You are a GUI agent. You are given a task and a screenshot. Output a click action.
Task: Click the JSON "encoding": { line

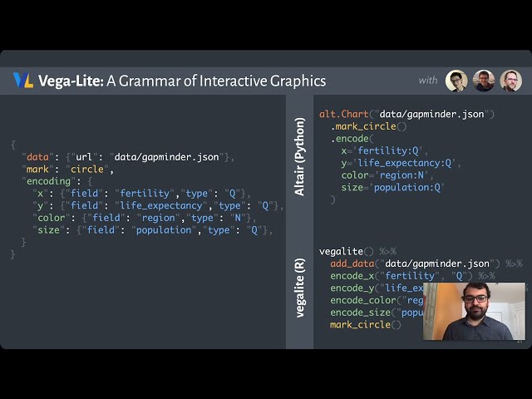tap(57, 181)
